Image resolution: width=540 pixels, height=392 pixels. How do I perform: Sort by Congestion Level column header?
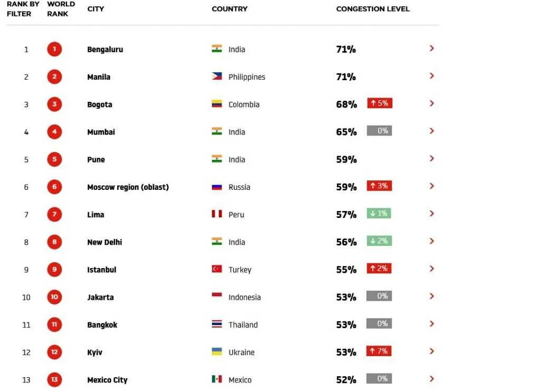click(x=373, y=9)
